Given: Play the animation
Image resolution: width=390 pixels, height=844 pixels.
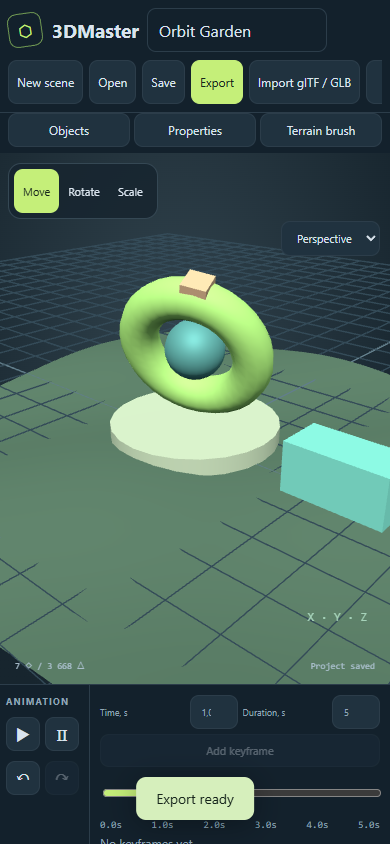Looking at the screenshot, I should tap(23, 734).
